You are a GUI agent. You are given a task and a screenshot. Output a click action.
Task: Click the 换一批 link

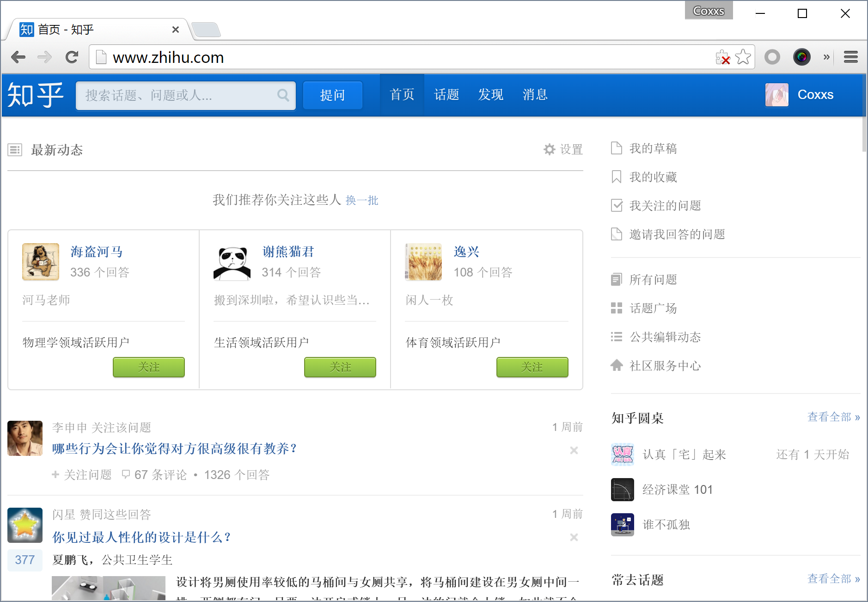click(x=362, y=200)
